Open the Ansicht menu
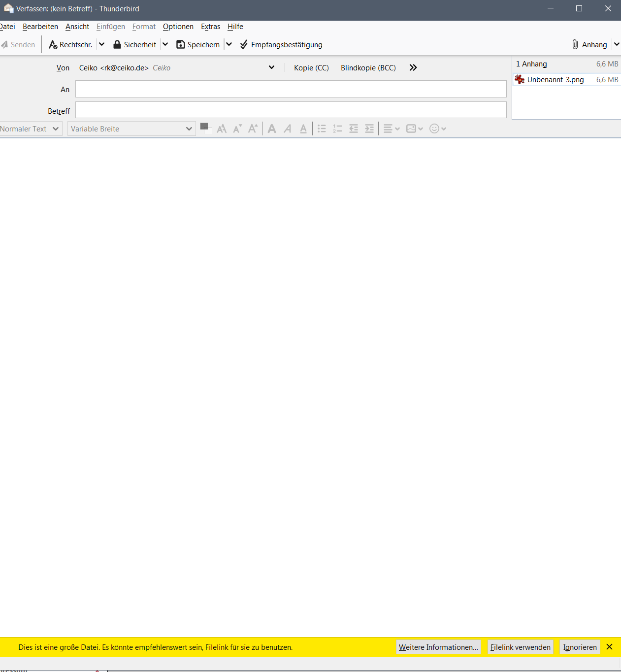 (x=77, y=27)
